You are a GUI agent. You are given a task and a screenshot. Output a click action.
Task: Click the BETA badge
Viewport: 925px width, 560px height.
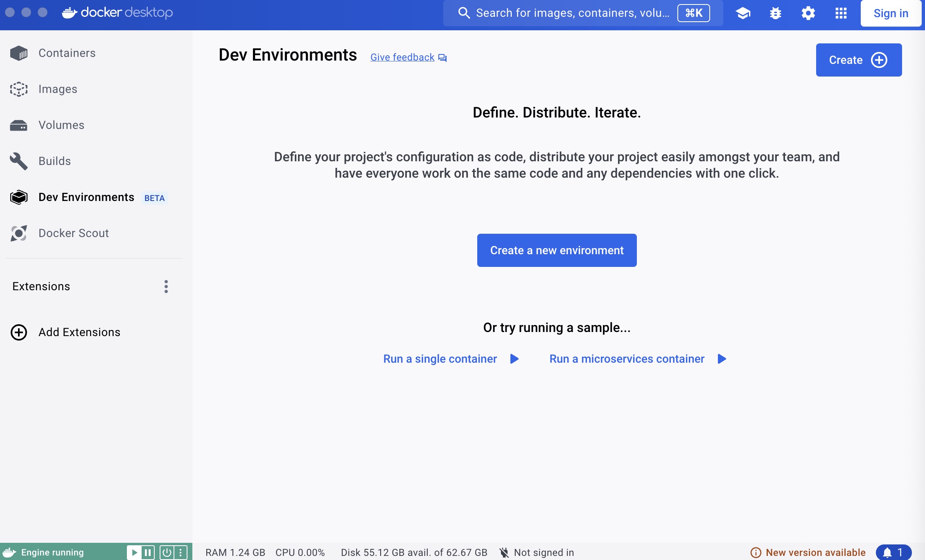[x=154, y=198]
